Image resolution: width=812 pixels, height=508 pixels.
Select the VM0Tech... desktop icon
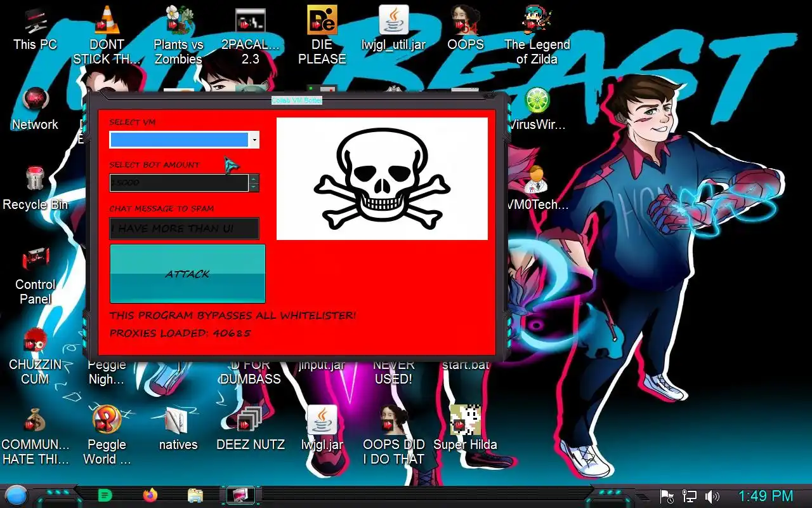pyautogui.click(x=537, y=189)
